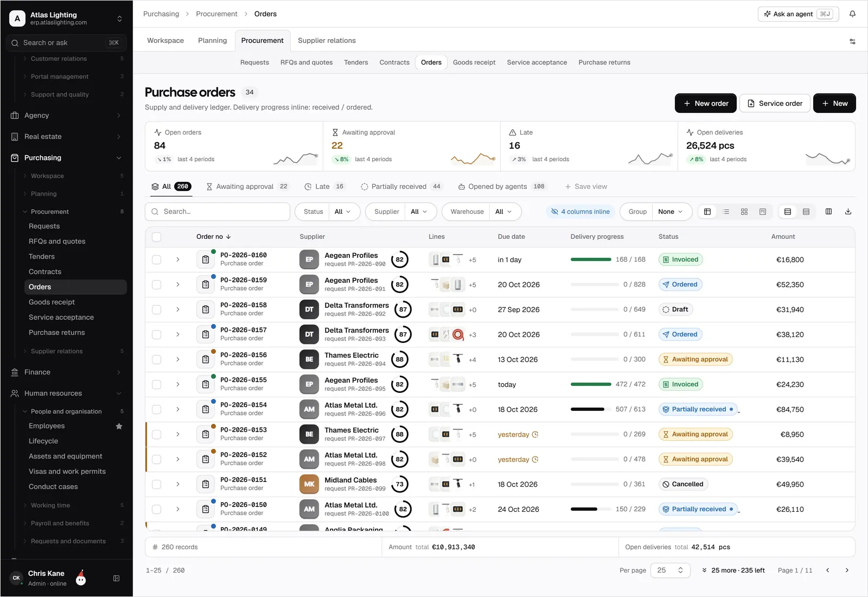
Task: Open the Supplier filter dropdown
Action: pos(401,212)
